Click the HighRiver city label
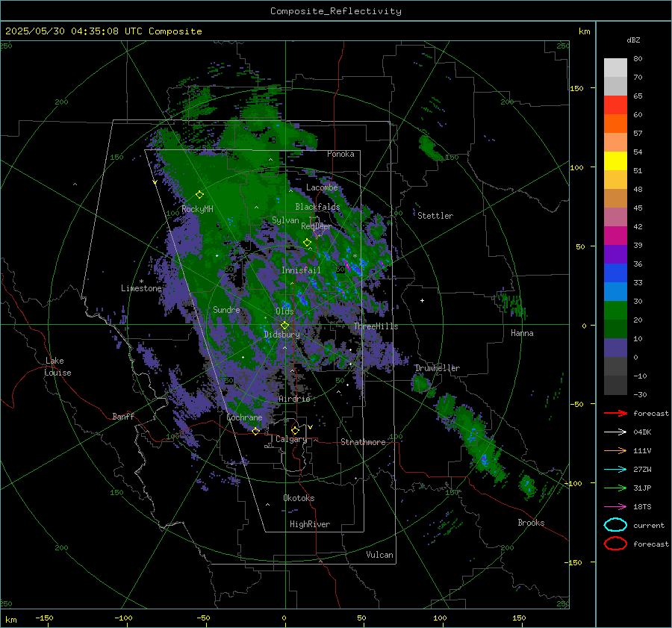Screen dimensions: 672x628 pyautogui.click(x=310, y=524)
